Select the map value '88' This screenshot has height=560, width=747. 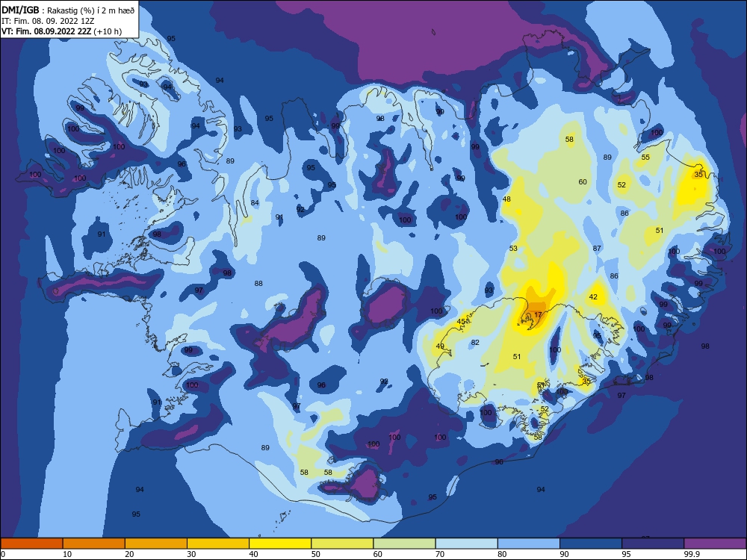coord(258,283)
